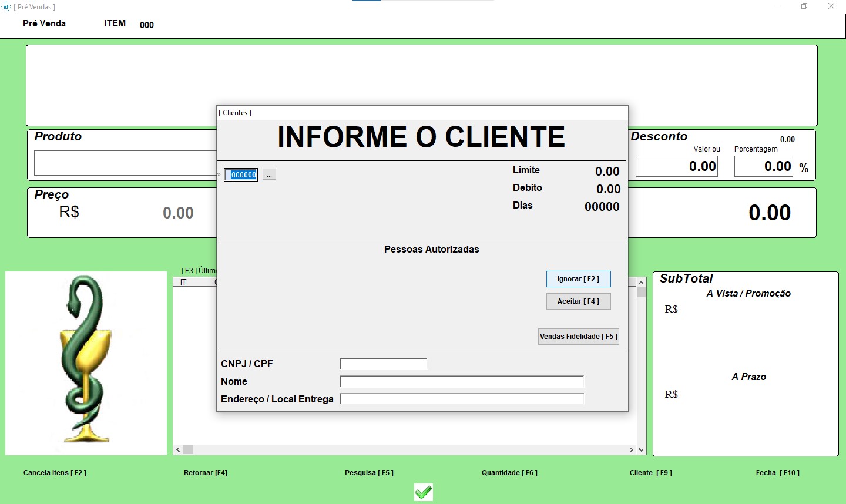Open Vendas Fidelidade [F5]
Viewport: 846px width, 504px height.
[x=578, y=337]
